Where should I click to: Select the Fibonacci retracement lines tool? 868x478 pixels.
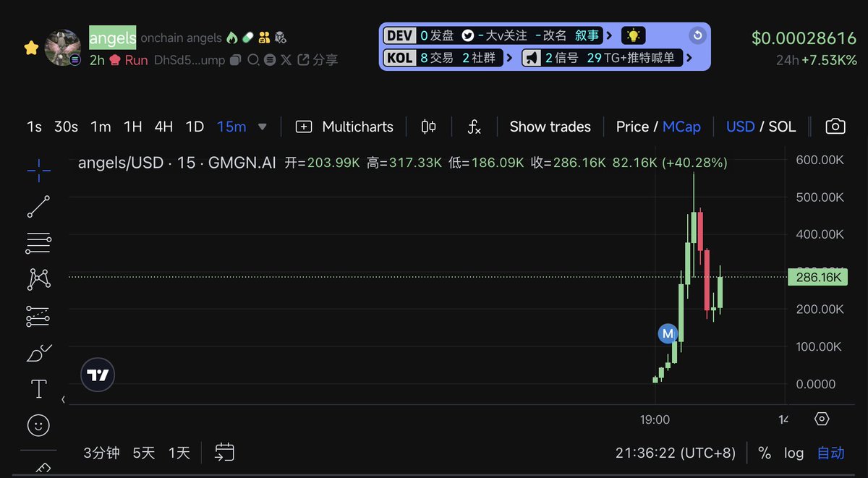click(38, 244)
